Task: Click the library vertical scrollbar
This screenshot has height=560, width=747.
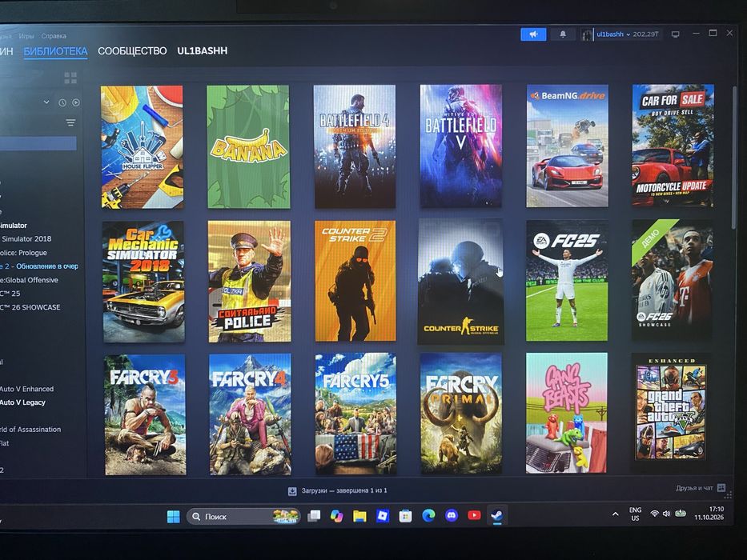Action: (x=734, y=157)
